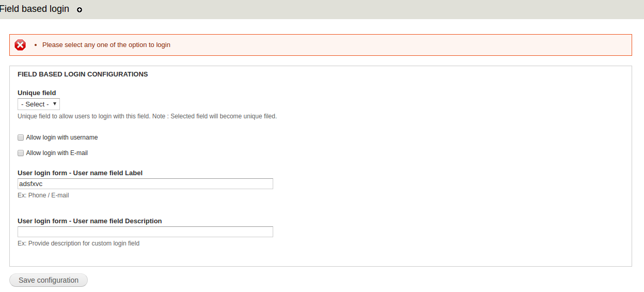Viewport: 644px width, 292px height.
Task: Click 'User login form - User name field Description' label
Action: [90, 221]
